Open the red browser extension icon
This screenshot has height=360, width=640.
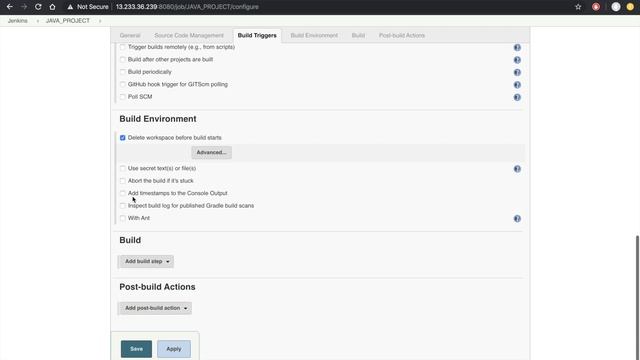[x=596, y=7]
